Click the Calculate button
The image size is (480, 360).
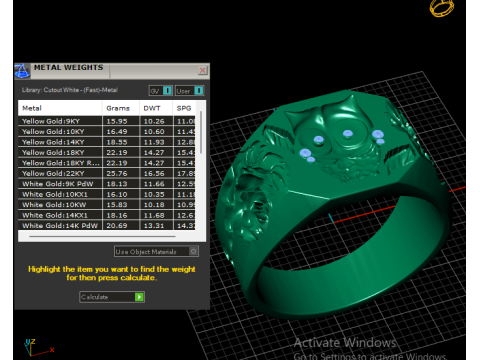112,297
